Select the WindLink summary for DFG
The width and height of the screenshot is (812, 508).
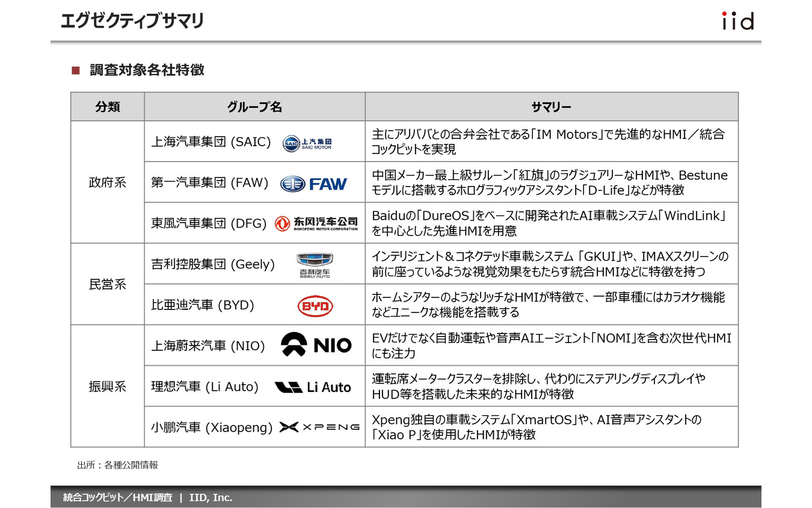[x=550, y=223]
